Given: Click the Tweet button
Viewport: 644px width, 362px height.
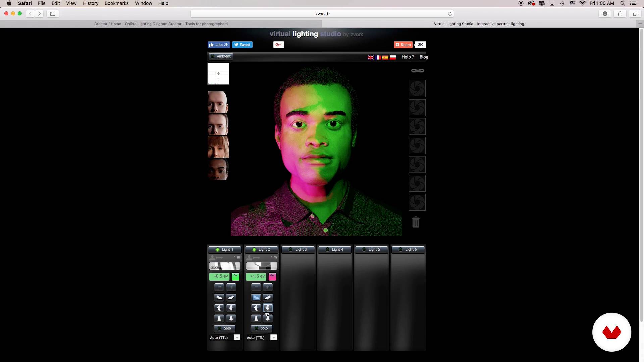Looking at the screenshot, I should 242,45.
